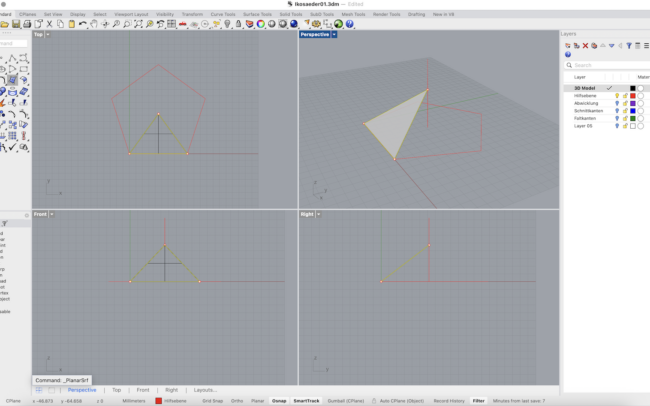Open the Perspective viewport title dropdown
Viewport: 650px width, 406px height.
pos(335,34)
